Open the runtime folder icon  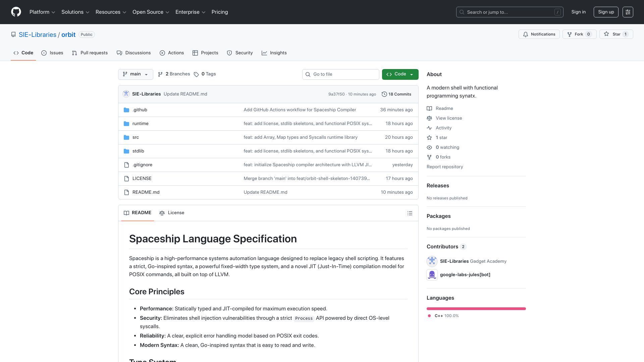126,124
